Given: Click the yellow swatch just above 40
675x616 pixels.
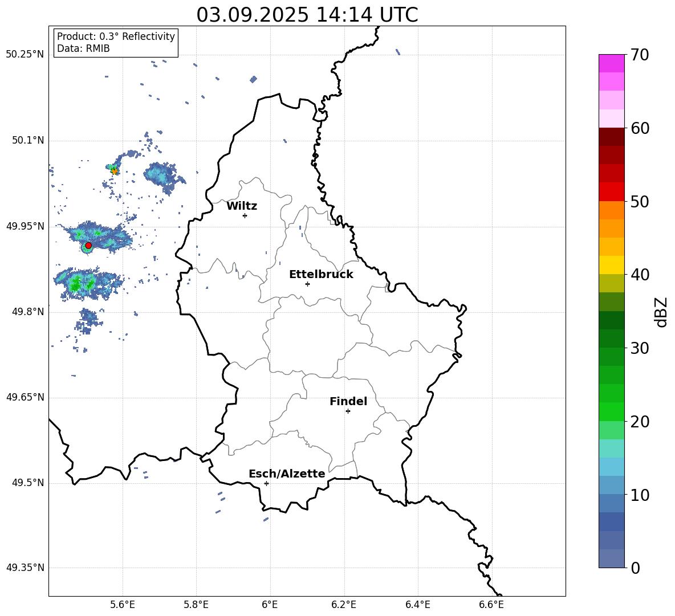Looking at the screenshot, I should coord(611,266).
